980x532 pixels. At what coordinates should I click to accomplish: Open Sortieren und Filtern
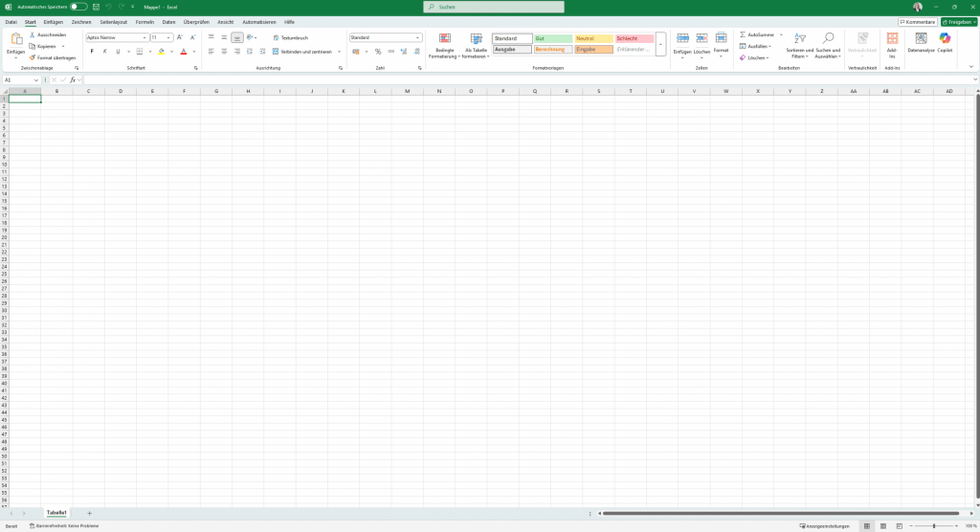tap(799, 46)
